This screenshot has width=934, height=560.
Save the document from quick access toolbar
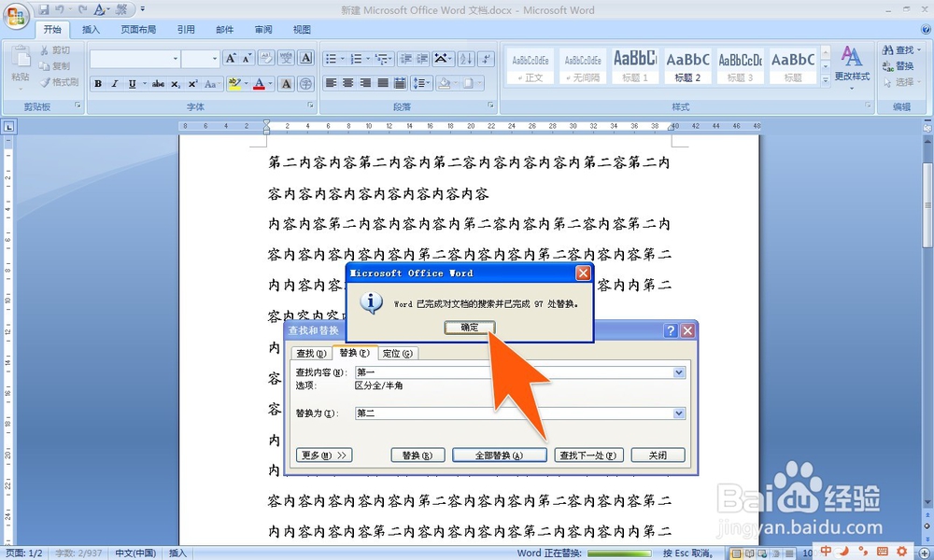pos(44,9)
